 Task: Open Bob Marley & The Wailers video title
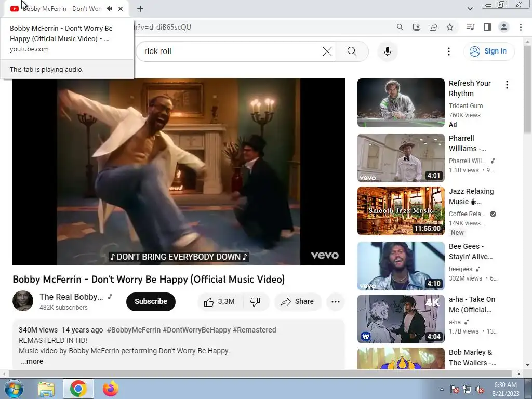coord(473,357)
